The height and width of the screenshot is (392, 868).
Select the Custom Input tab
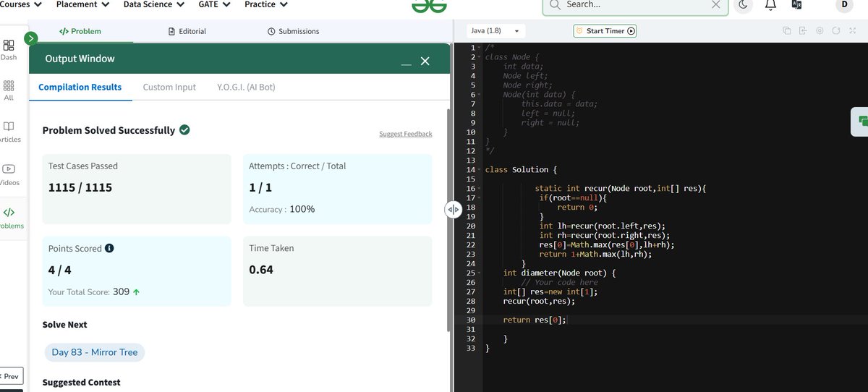169,87
